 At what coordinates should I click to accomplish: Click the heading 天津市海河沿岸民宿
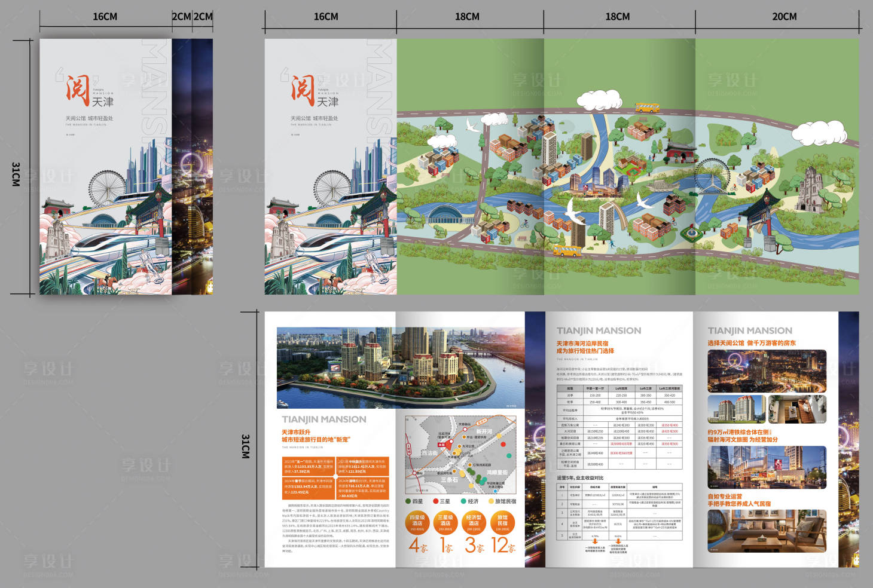click(582, 344)
